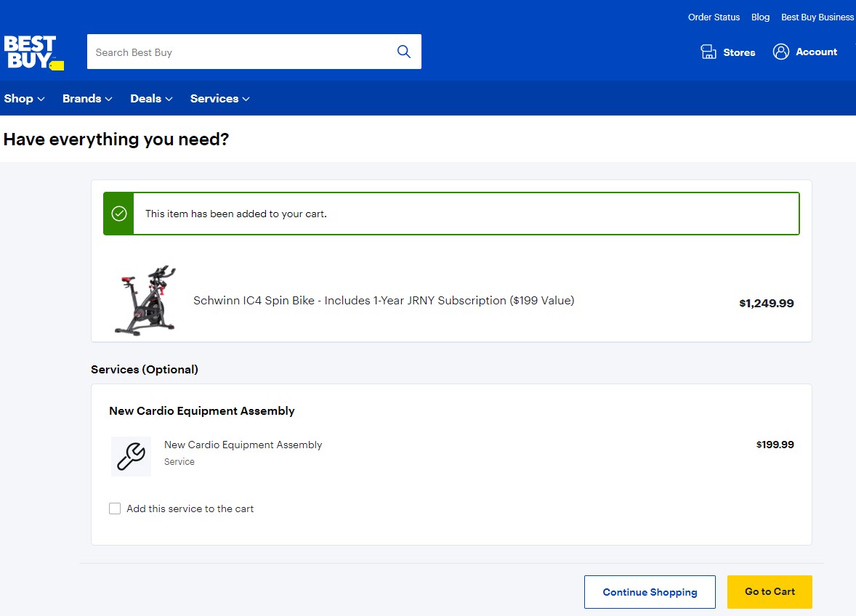Expand the Shop menu
Screen dimensions: 856x616
[24, 99]
